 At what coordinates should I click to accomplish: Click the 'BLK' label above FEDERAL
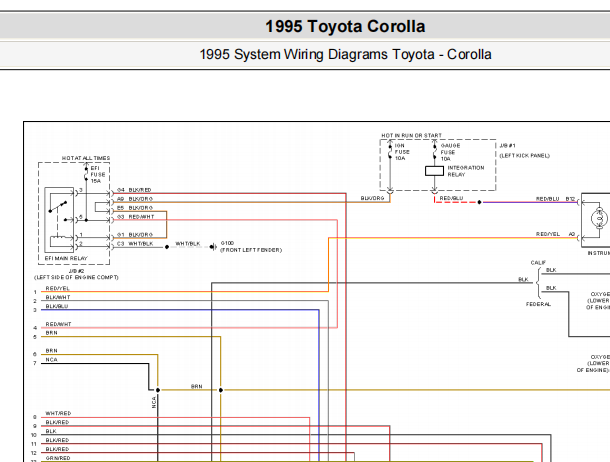551,288
